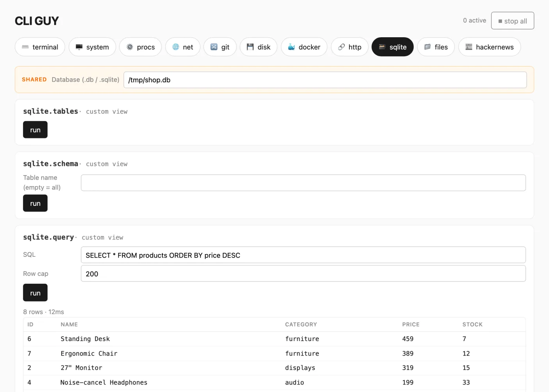Open the files tab
This screenshot has height=392, width=549.
[436, 47]
